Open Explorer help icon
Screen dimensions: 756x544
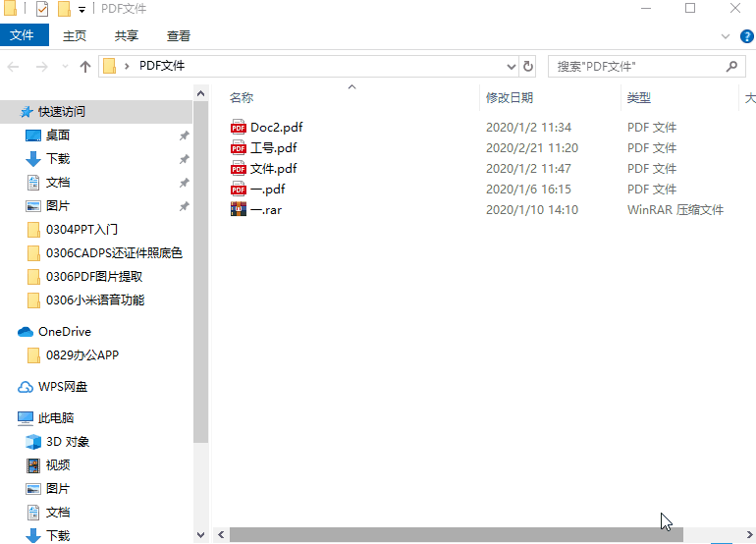click(x=746, y=36)
